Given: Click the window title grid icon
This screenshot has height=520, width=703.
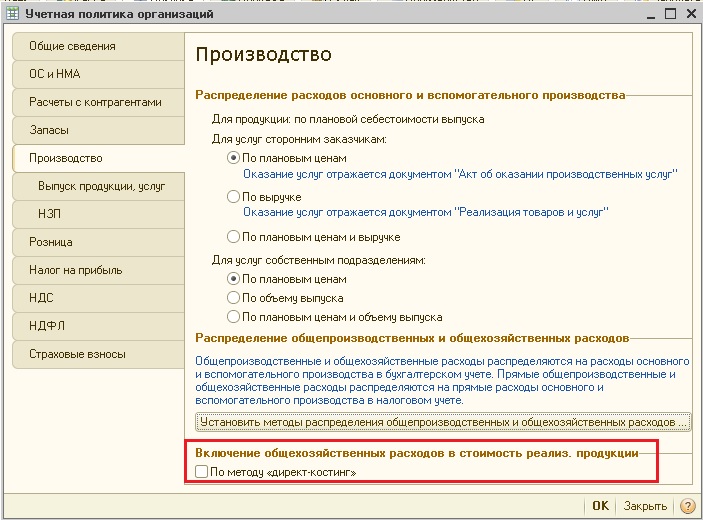Looking at the screenshot, I should click(x=13, y=14).
